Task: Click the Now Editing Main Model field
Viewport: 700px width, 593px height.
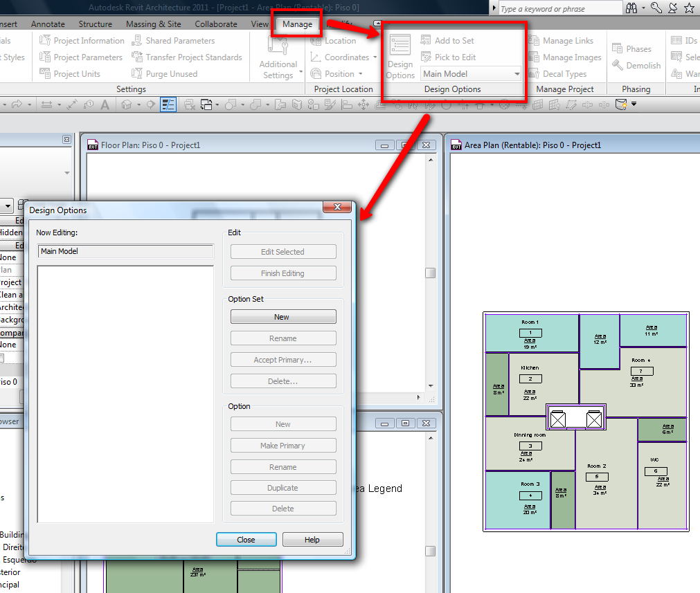Action: [125, 251]
